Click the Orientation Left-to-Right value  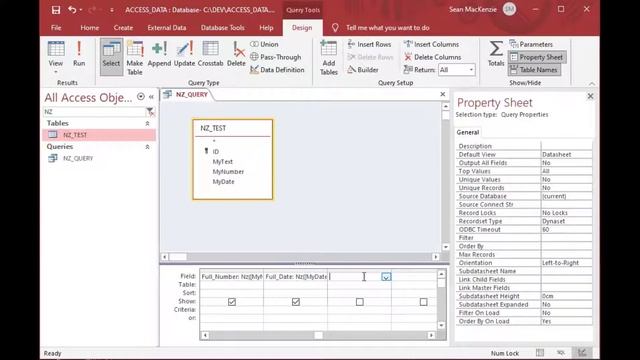pyautogui.click(x=566, y=263)
